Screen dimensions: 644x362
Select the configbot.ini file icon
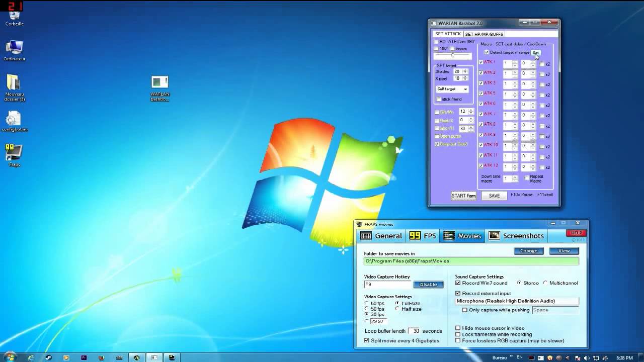pyautogui.click(x=14, y=121)
